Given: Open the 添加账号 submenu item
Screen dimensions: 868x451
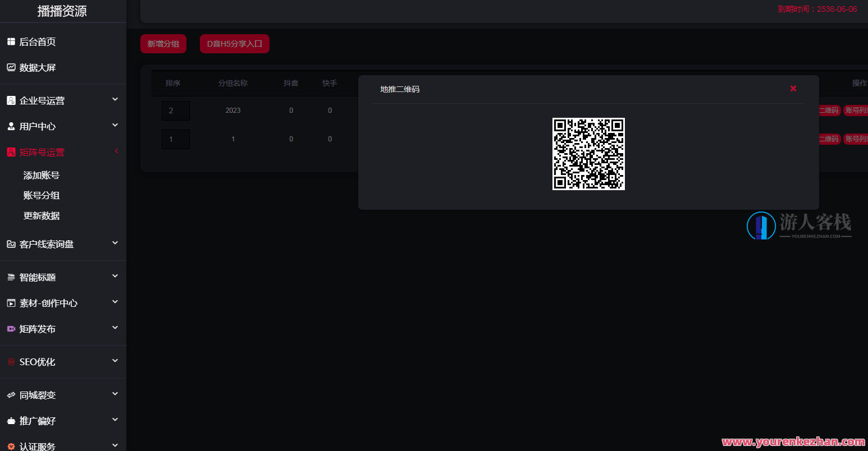Looking at the screenshot, I should (x=41, y=174).
